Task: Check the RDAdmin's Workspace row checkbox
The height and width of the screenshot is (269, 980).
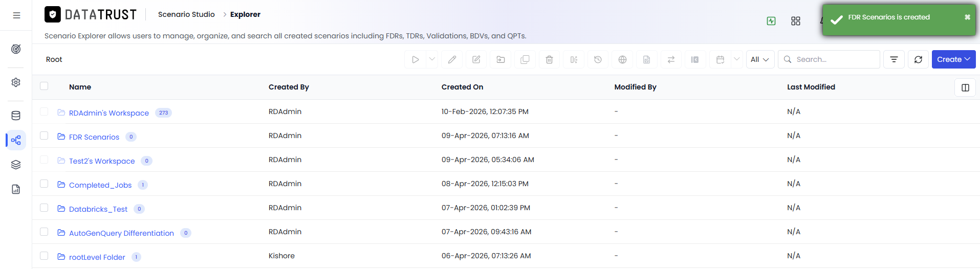Action: coord(44,111)
